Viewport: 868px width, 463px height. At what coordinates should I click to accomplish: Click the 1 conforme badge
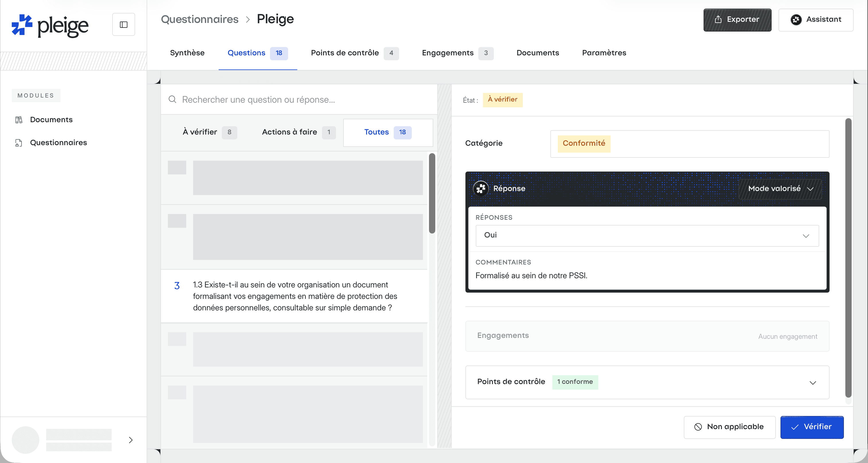tap(575, 382)
